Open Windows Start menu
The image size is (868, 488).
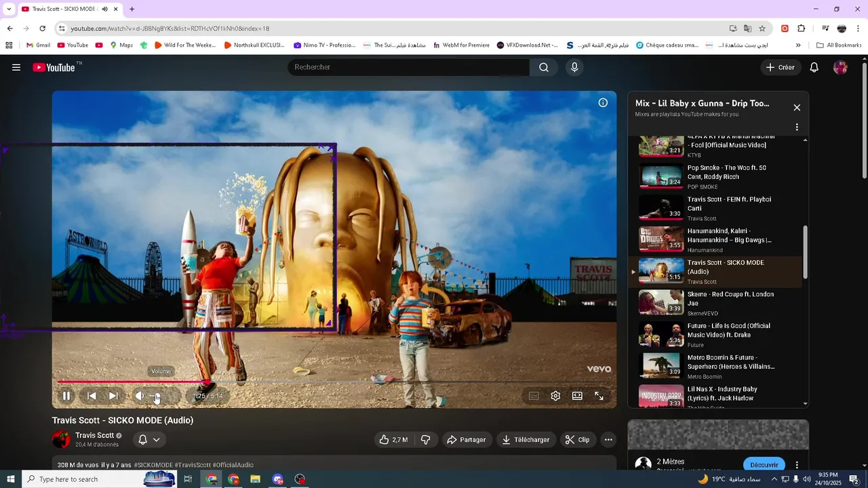[11, 479]
